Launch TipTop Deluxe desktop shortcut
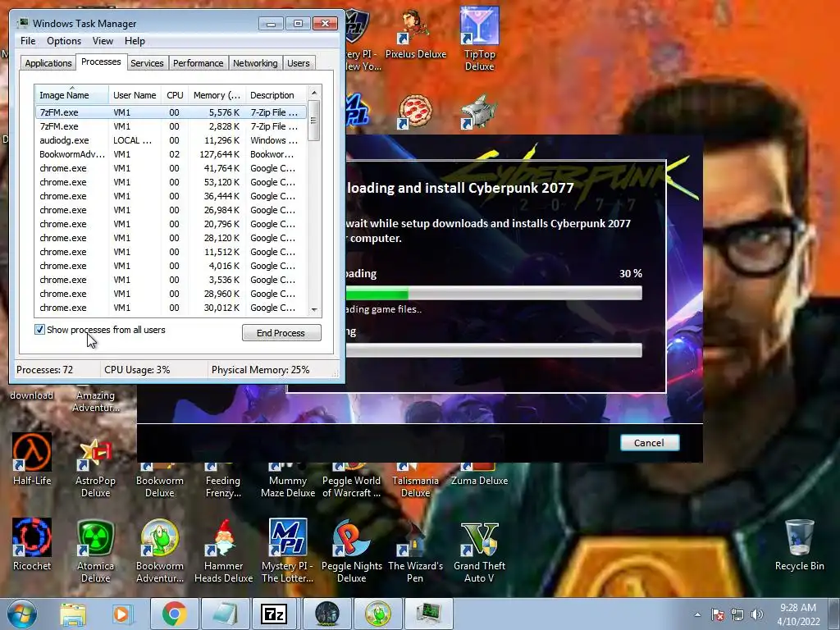This screenshot has width=840, height=630. (x=479, y=39)
